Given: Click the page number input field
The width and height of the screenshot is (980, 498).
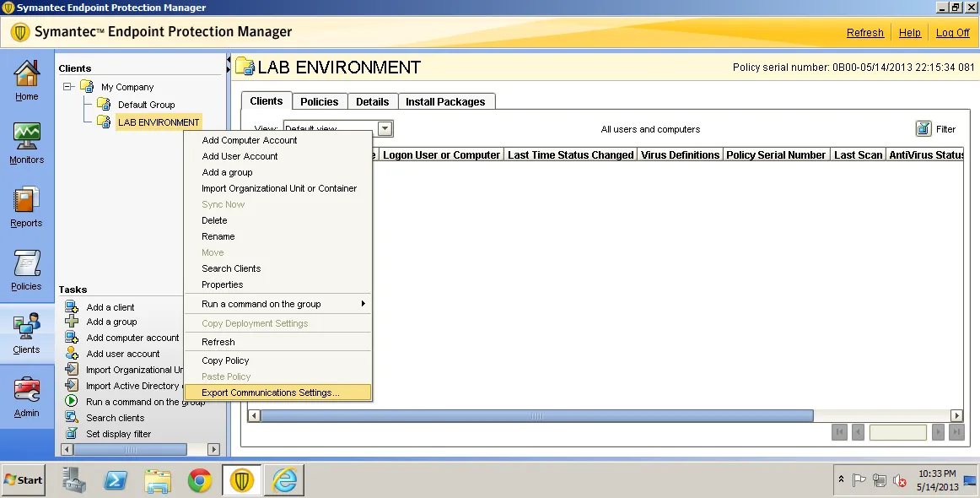Looking at the screenshot, I should [x=897, y=432].
